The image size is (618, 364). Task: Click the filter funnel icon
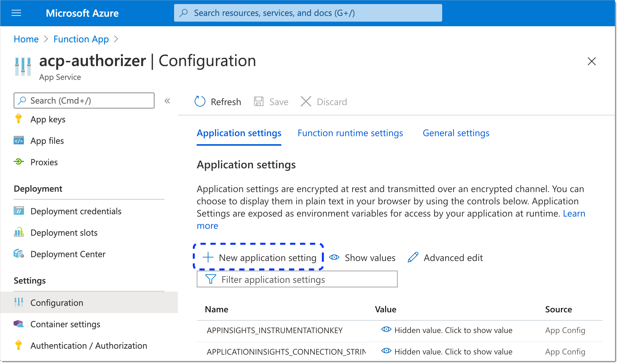coord(211,279)
